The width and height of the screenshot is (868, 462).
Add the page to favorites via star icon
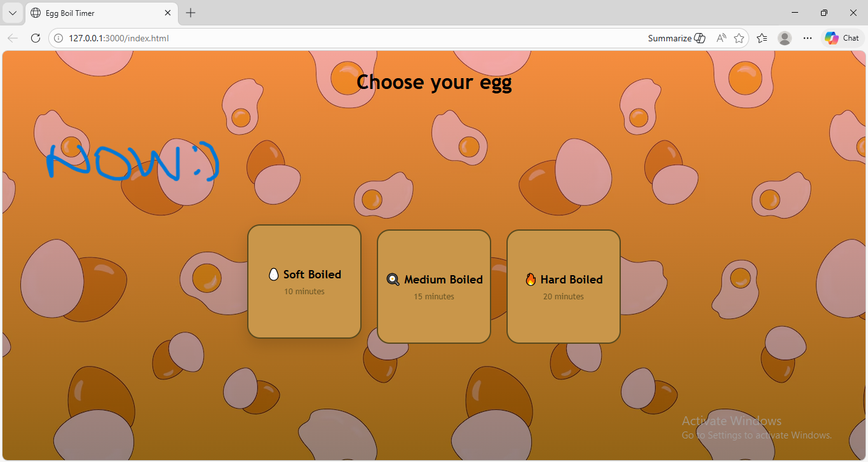click(739, 38)
